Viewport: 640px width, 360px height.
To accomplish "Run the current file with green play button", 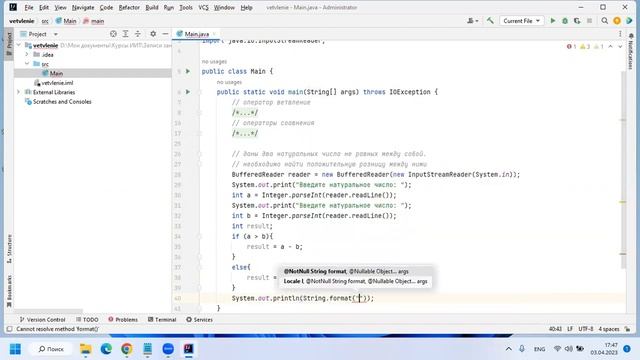I will 553,21.
